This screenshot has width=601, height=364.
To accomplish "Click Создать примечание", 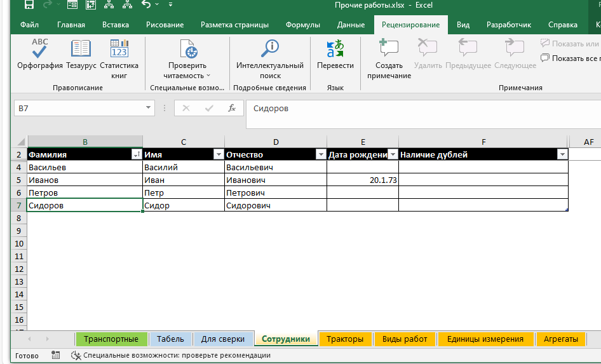I will 389,58.
